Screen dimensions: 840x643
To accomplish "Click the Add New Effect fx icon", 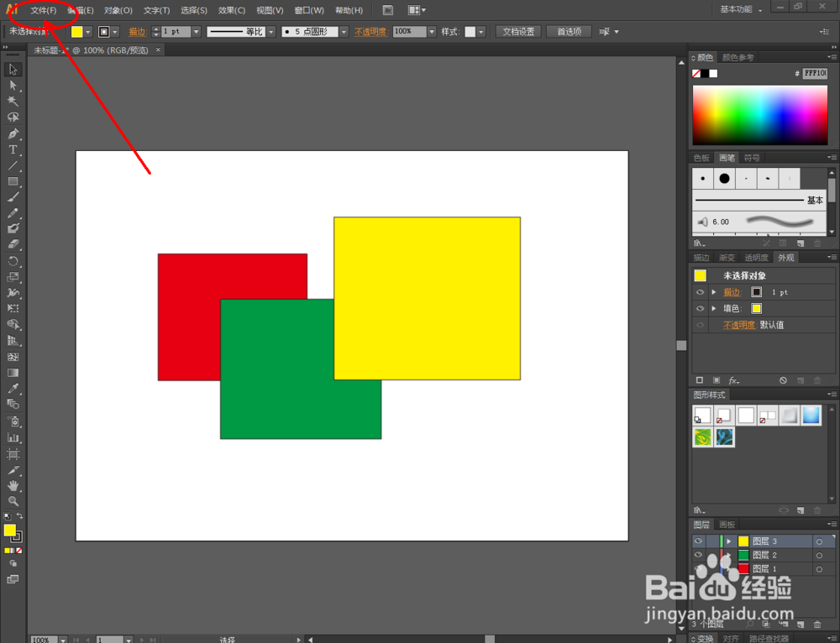I will (734, 380).
